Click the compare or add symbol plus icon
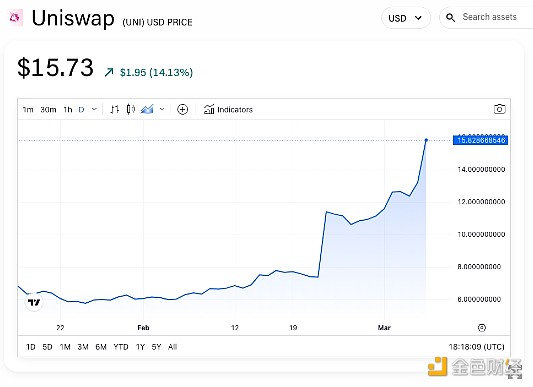The width and height of the screenshot is (533, 387). 183,110
